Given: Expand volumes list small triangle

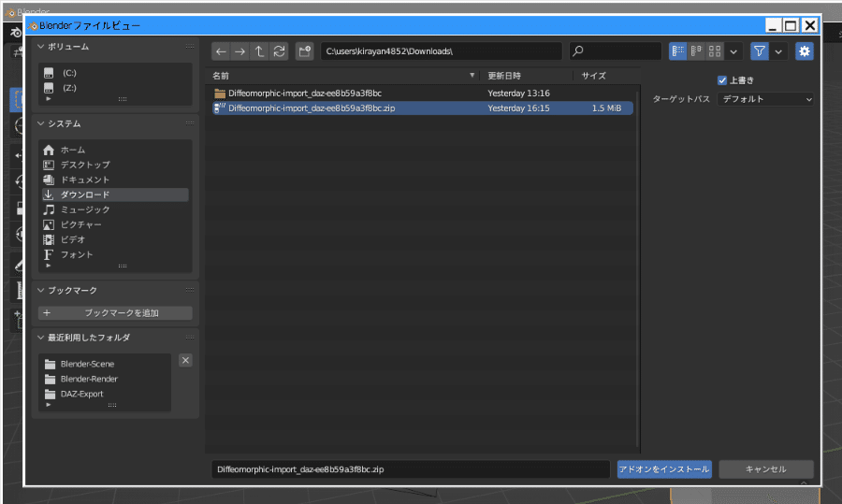Looking at the screenshot, I should (49, 99).
